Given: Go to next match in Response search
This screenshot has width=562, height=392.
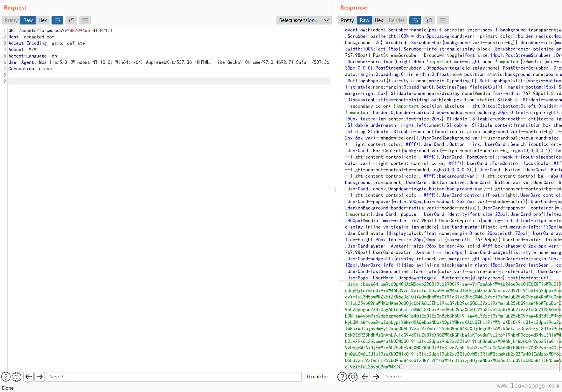Looking at the screenshot, I should (376, 377).
